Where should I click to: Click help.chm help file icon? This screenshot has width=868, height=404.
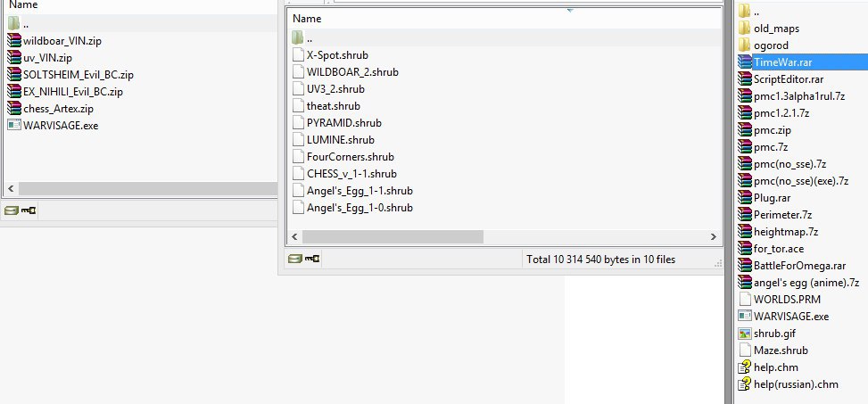tap(745, 367)
